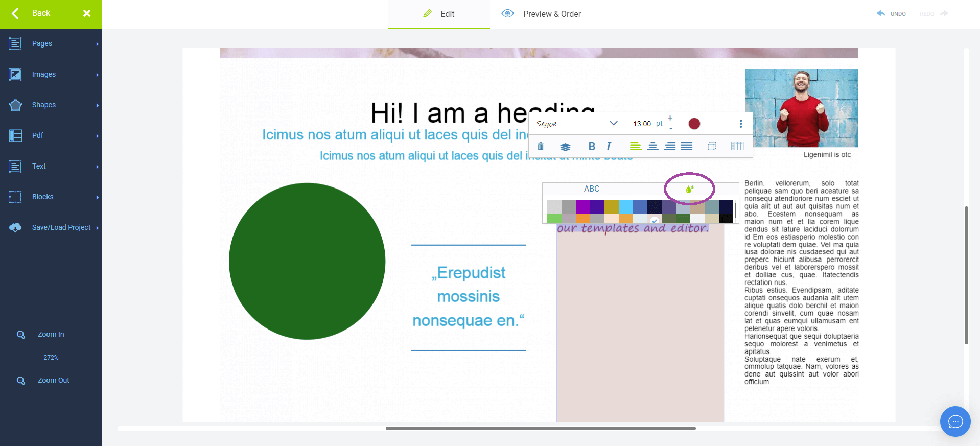Close the editor panel with the X

(87, 13)
